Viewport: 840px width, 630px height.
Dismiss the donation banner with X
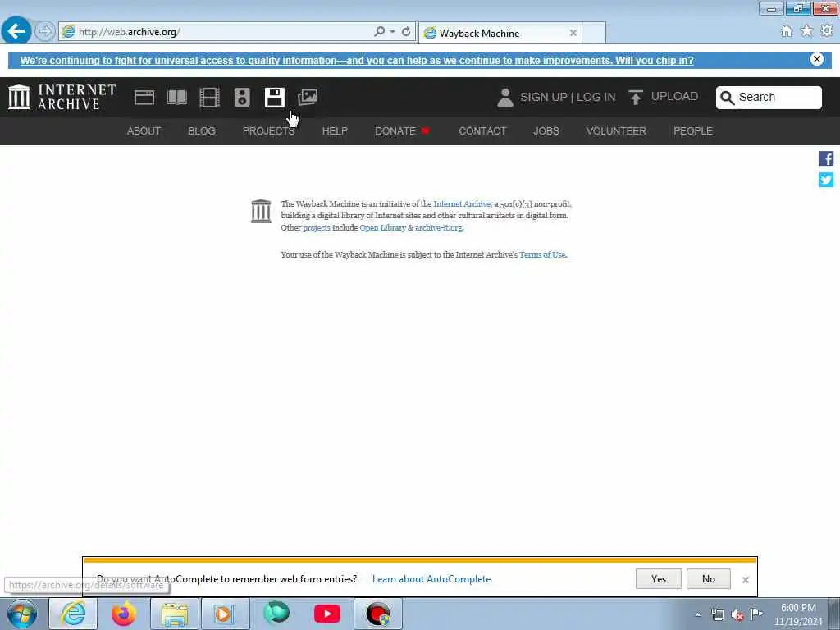tap(816, 59)
